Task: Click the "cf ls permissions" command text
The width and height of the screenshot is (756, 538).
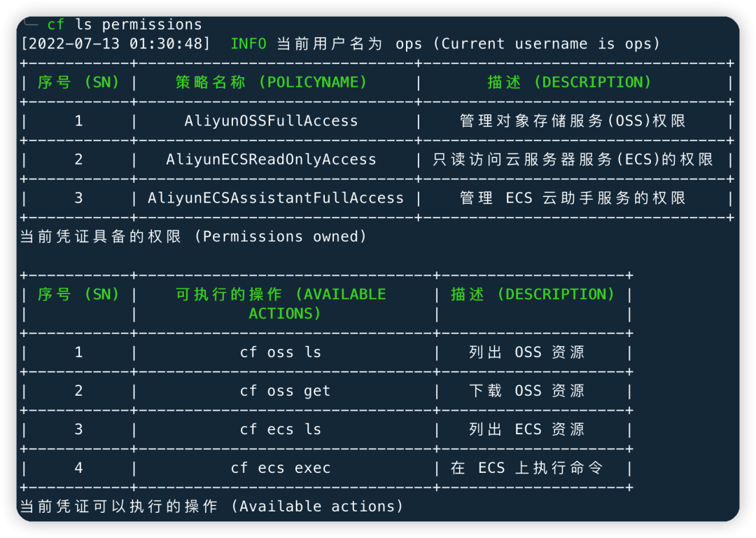Action: [x=125, y=25]
